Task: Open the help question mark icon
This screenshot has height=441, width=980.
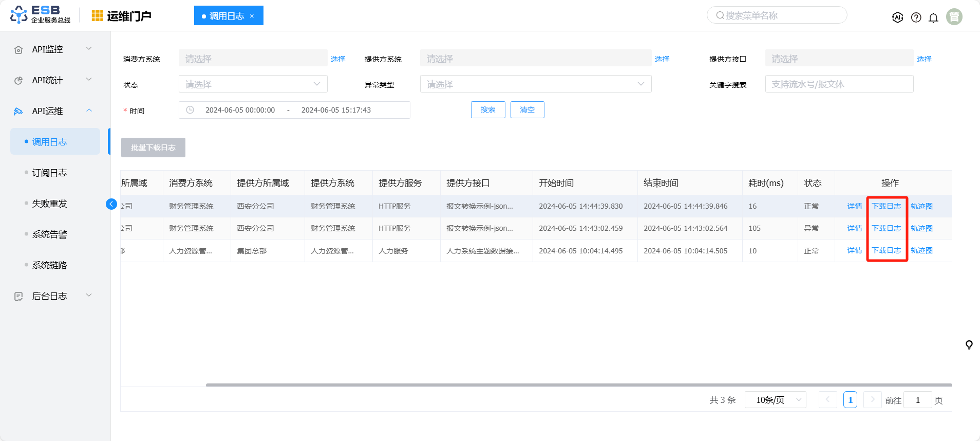Action: (x=916, y=17)
